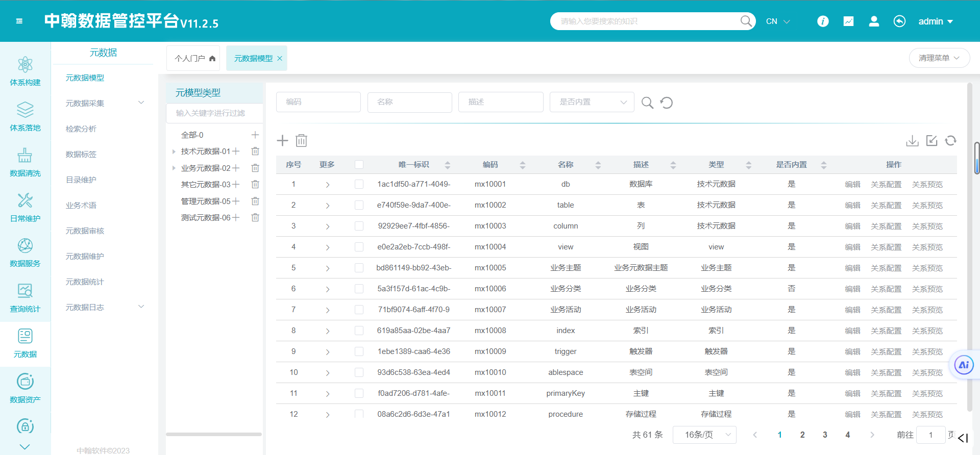Open 数据标签 menu item
Image resolution: width=980 pixels, height=455 pixels.
click(x=81, y=154)
